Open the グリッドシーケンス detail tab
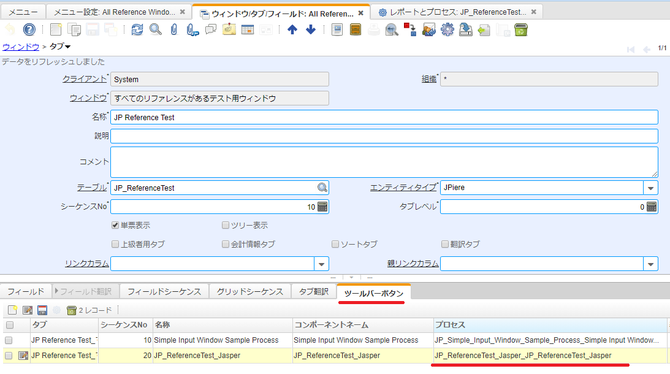This screenshot has height=374, width=670. (250, 292)
